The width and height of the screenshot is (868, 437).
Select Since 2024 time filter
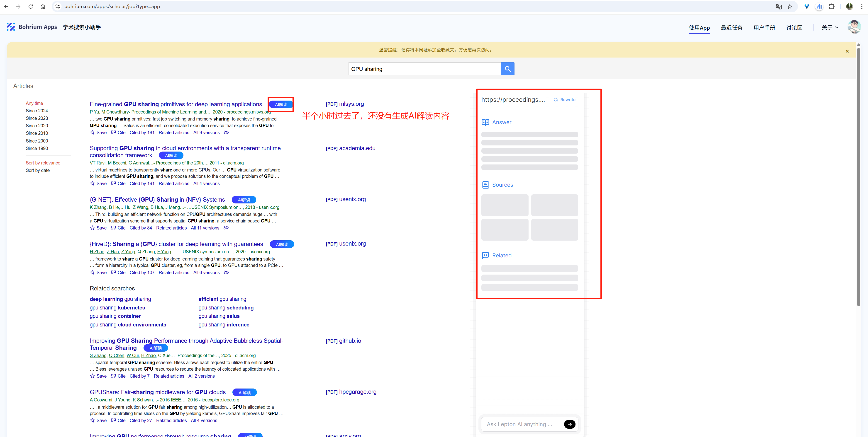point(37,111)
